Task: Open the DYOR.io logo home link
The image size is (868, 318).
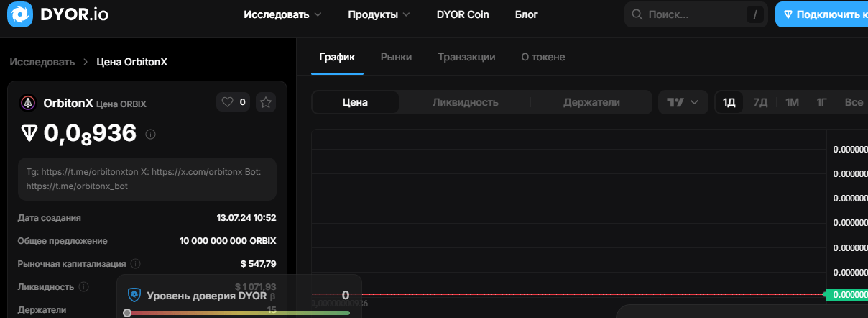Action: 58,14
